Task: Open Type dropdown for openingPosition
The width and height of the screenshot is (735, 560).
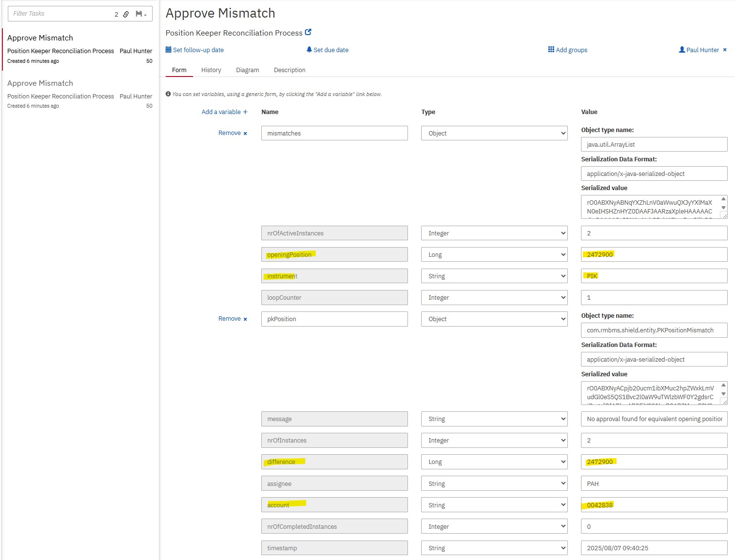Action: point(494,254)
